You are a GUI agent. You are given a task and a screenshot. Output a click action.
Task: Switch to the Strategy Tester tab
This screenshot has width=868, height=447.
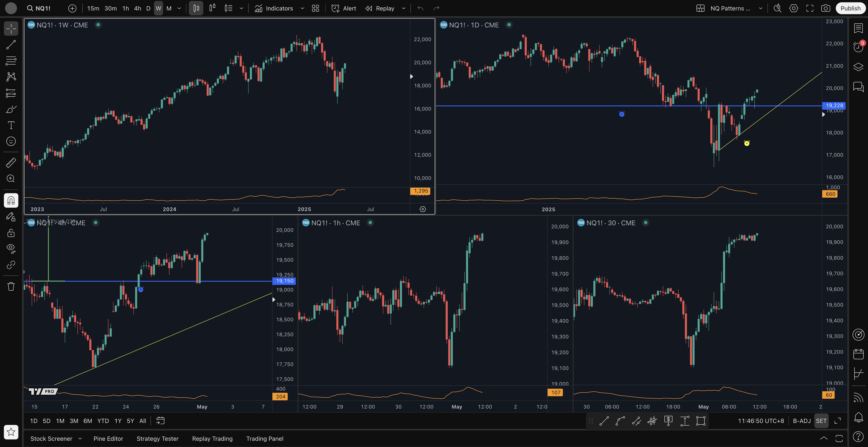(157, 439)
